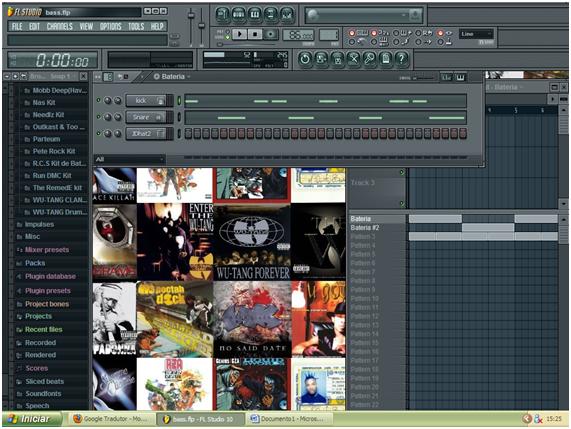Click the browser re-read structure header icon
Image resolution: width=571 pixels, height=429 pixels.
(x=15, y=76)
